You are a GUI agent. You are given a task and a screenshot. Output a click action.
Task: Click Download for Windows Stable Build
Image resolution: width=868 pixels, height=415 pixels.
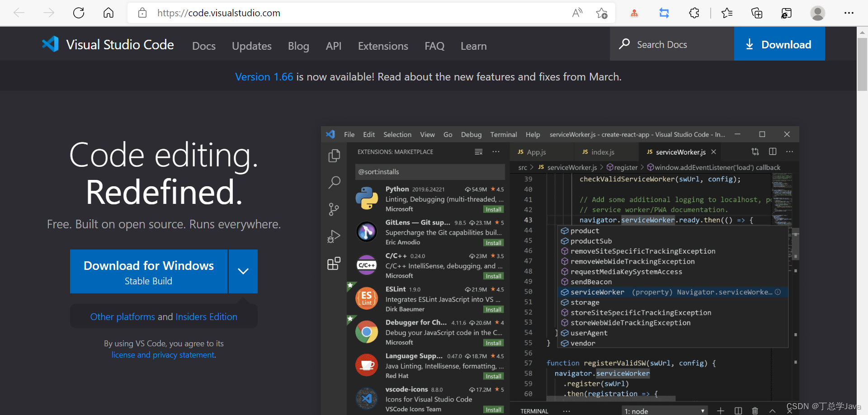point(149,271)
